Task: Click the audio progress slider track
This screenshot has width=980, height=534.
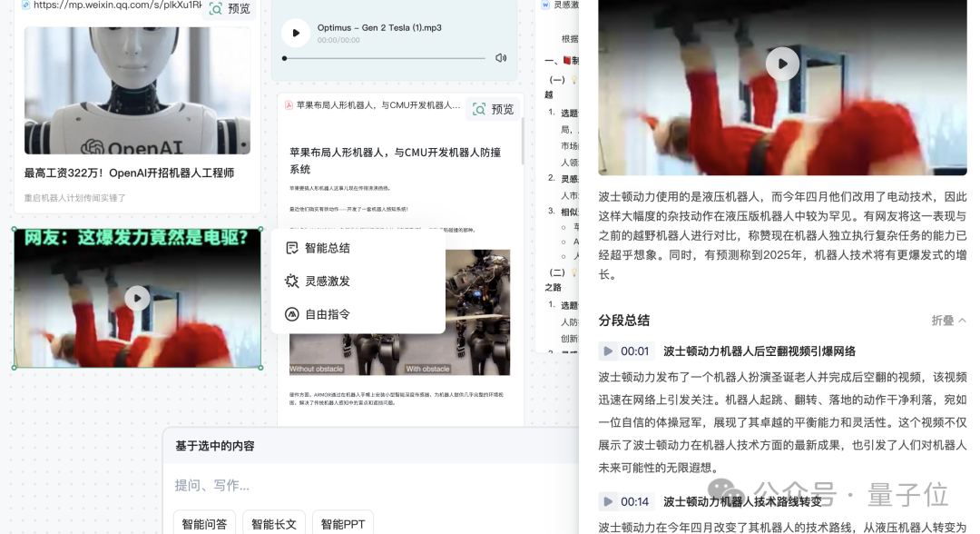Action: click(x=385, y=58)
